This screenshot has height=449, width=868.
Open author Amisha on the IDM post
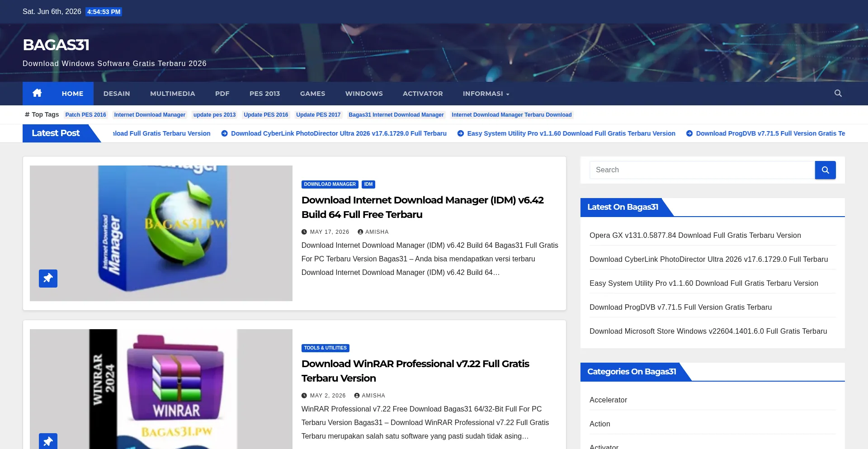pos(377,232)
